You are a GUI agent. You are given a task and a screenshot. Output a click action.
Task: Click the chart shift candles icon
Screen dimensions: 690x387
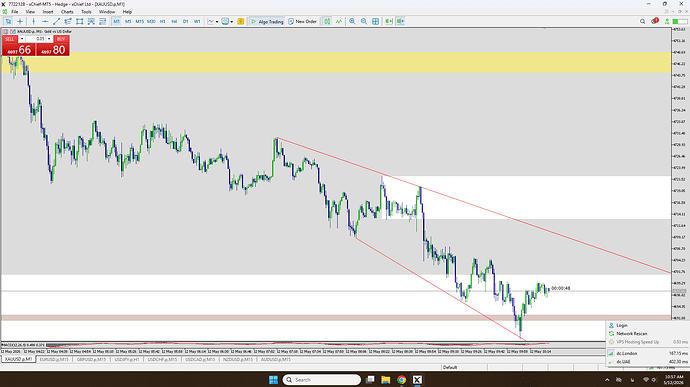[x=327, y=21]
